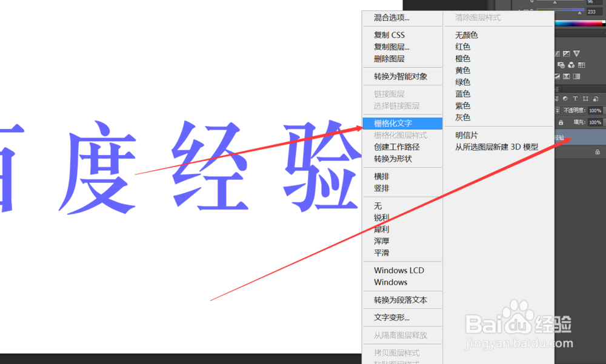Choose 复制 CSS from context menu

pos(389,35)
